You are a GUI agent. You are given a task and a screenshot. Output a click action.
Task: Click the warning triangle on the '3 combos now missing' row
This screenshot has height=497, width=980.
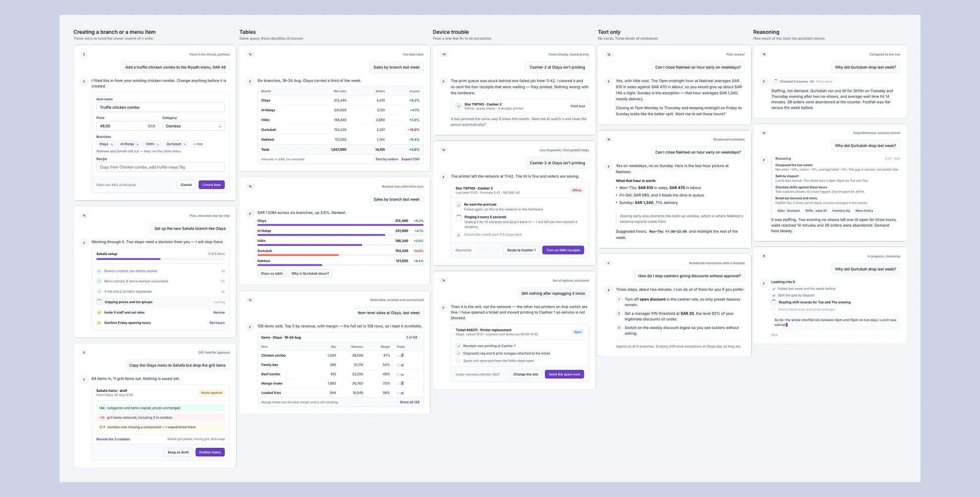click(x=101, y=427)
